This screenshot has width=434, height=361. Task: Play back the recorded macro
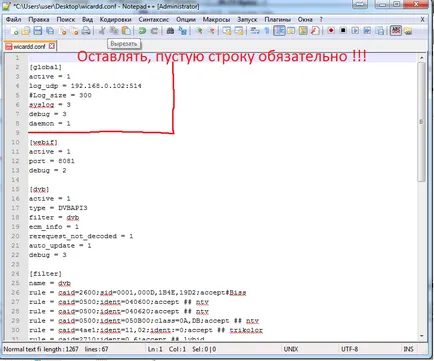(x=355, y=31)
